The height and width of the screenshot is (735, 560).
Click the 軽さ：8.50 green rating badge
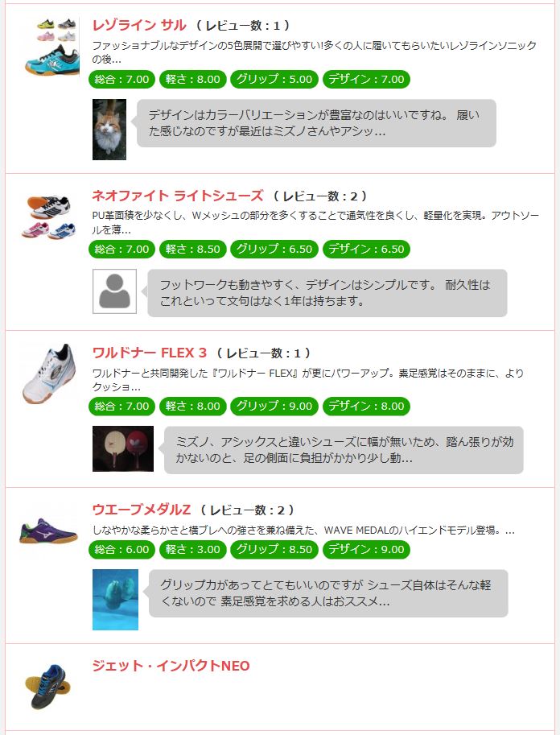click(192, 249)
